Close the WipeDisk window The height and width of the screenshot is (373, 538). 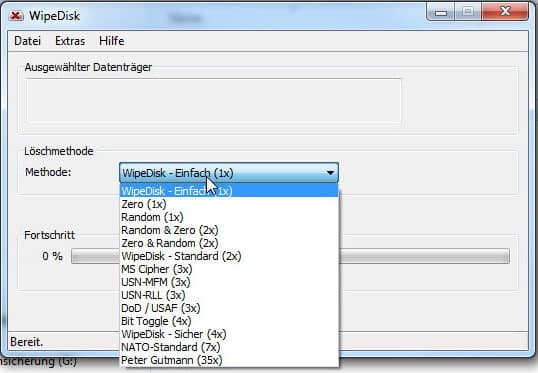tap(505, 12)
